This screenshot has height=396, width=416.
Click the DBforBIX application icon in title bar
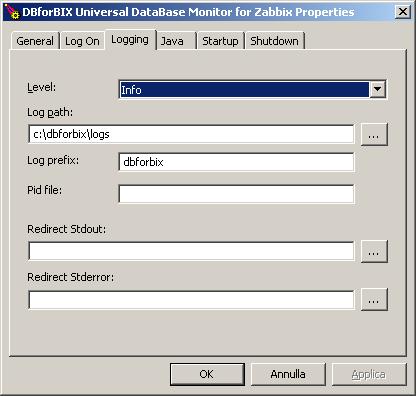point(12,11)
